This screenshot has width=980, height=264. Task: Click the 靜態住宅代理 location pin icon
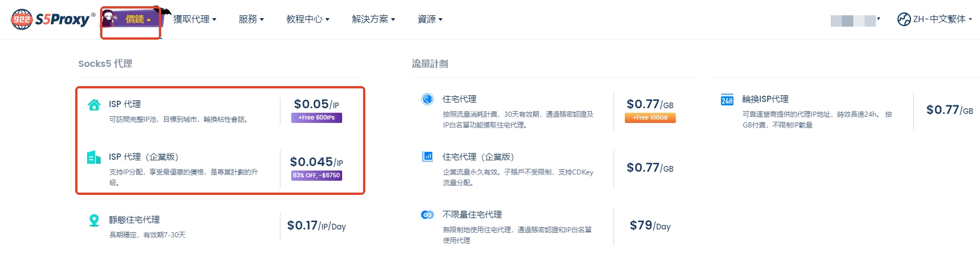(x=94, y=220)
